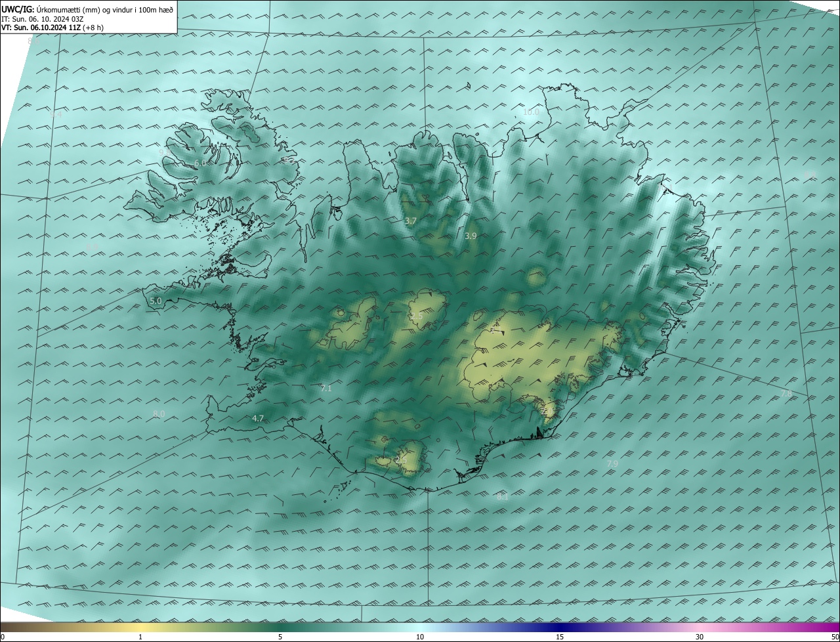Click the 7.1 value label
The width and height of the screenshot is (840, 642).
click(326, 389)
